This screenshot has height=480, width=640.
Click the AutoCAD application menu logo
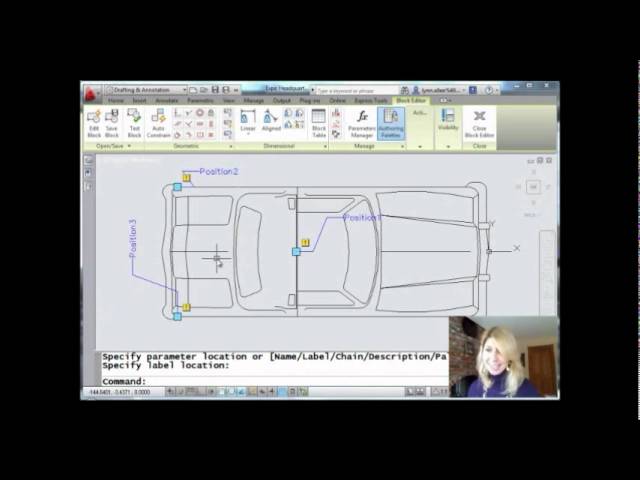click(x=91, y=93)
